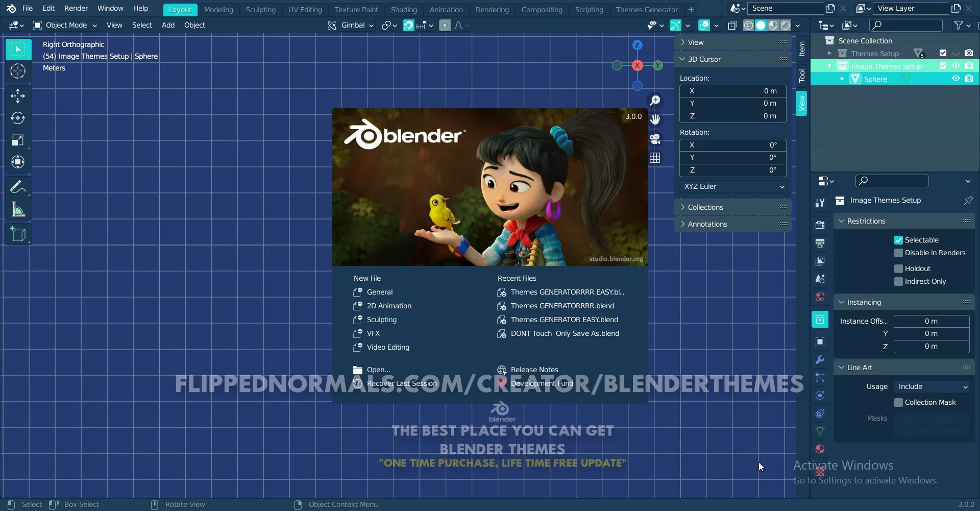Expand the Sphere item in outliner
This screenshot has height=511, width=980.
tap(842, 79)
